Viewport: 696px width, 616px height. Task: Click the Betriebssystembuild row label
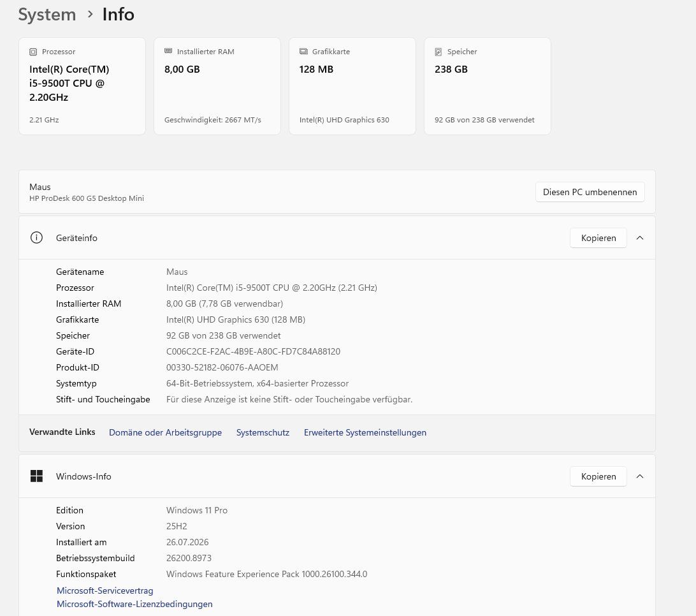pyautogui.click(x=96, y=558)
